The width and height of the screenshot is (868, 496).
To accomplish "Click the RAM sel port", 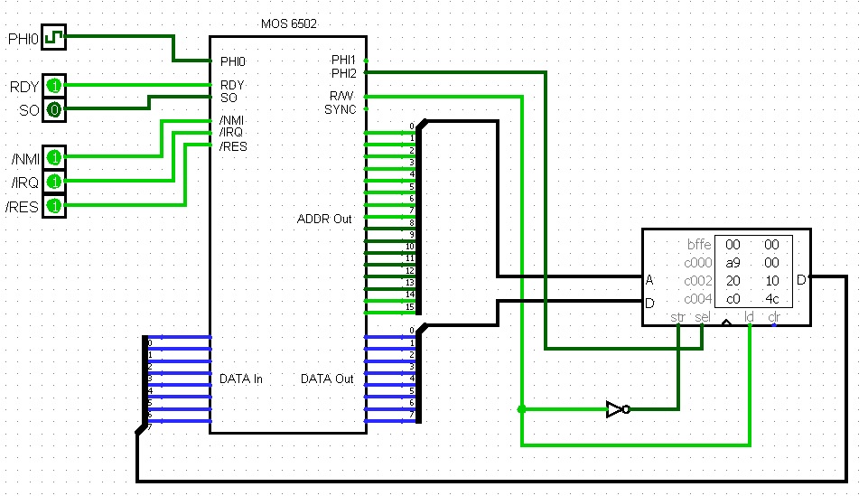I will click(702, 317).
